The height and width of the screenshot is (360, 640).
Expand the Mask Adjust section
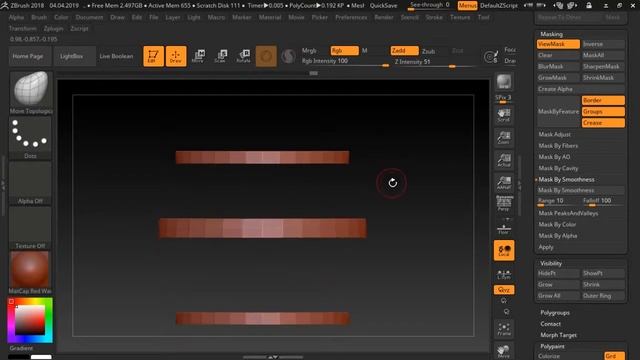(x=554, y=134)
